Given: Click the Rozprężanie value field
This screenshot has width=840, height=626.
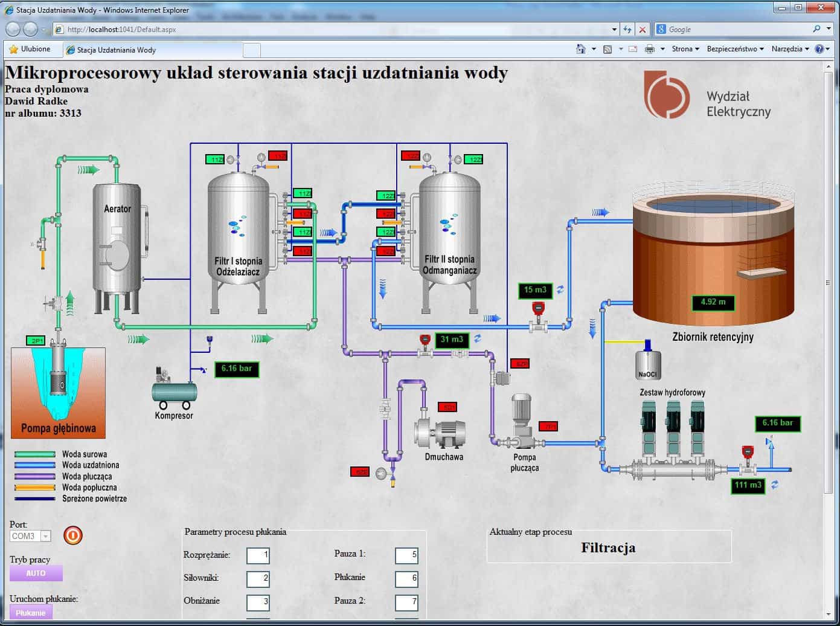Looking at the screenshot, I should coord(258,555).
